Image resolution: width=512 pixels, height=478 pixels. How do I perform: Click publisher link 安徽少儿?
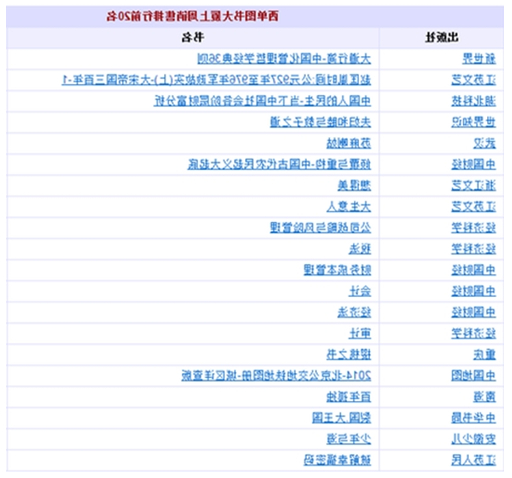tap(474, 439)
